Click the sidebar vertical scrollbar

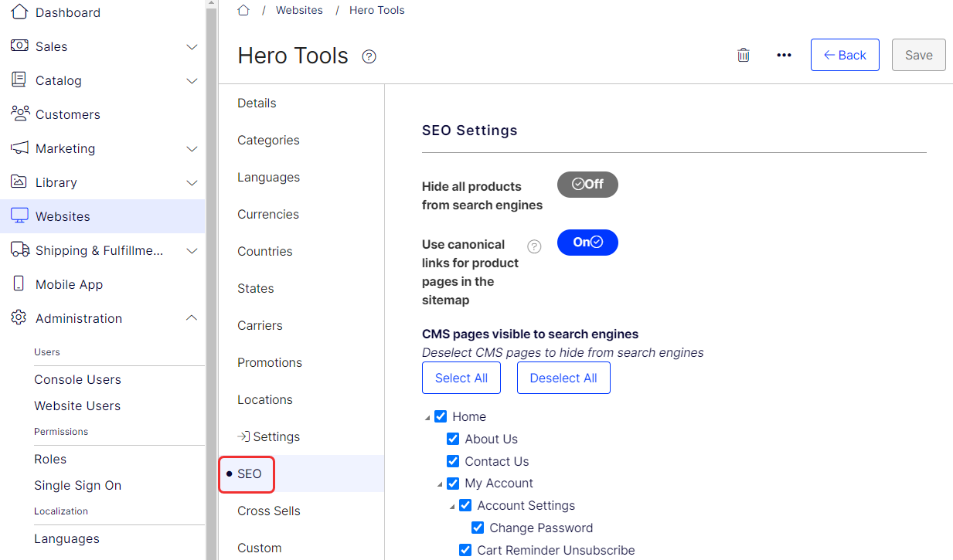[x=211, y=280]
